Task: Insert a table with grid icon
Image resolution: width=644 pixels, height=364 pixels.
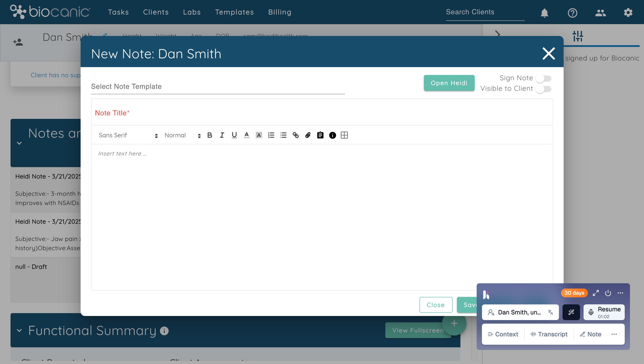Action: point(344,135)
